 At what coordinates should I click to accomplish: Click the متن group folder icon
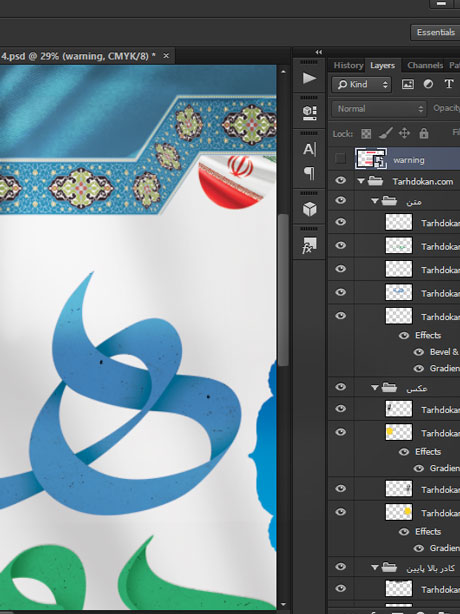tap(390, 201)
